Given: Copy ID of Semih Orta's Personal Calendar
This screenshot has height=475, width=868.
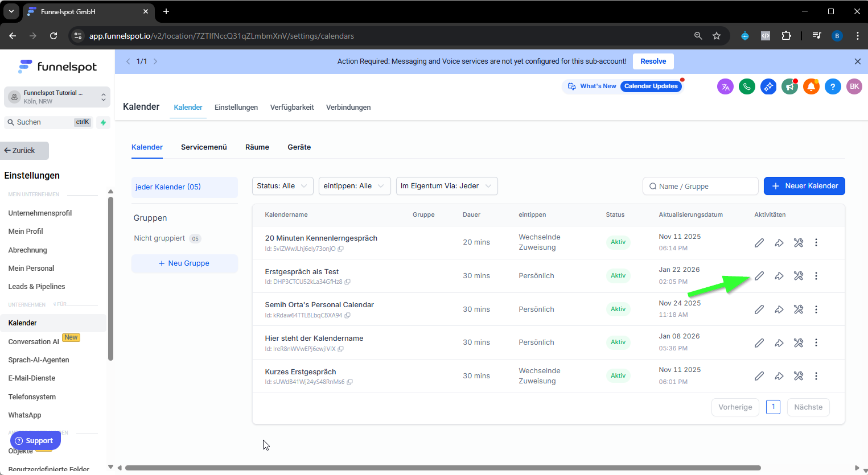Looking at the screenshot, I should tap(347, 315).
